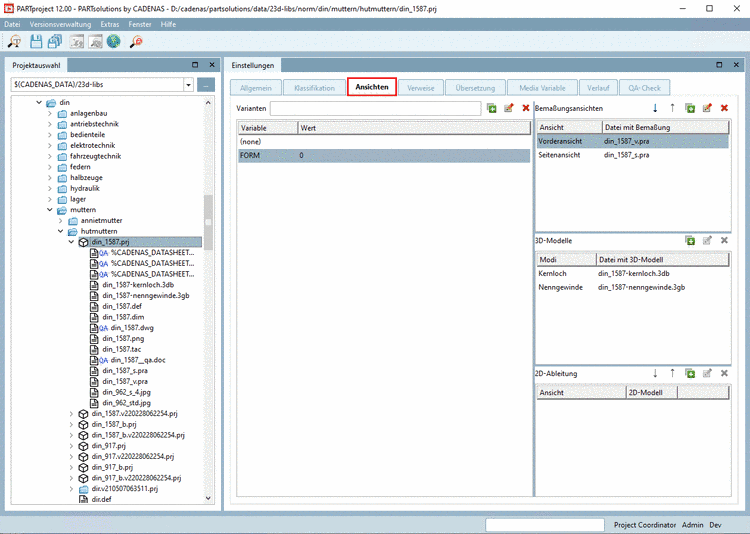Switch to the QA-Check tab
750x534 pixels.
click(x=644, y=88)
